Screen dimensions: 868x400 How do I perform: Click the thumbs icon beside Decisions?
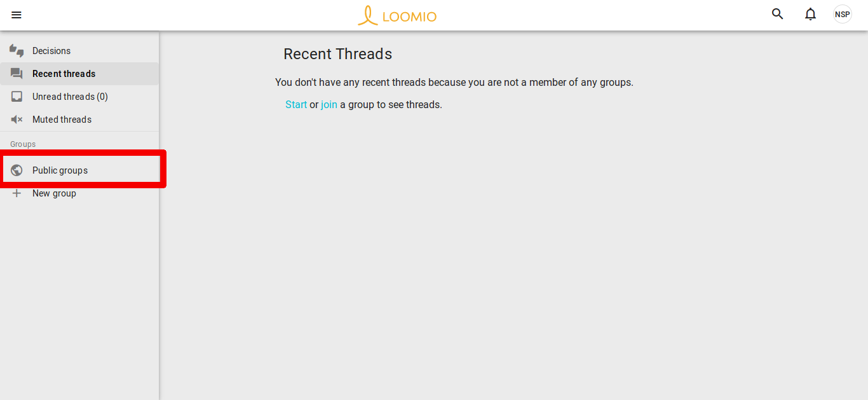pyautogui.click(x=17, y=51)
